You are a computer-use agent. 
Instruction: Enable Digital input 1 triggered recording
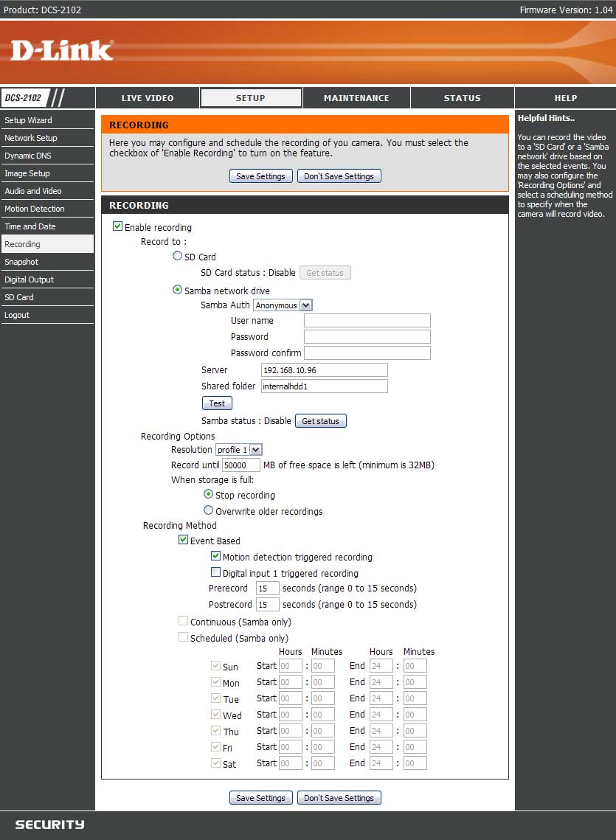pyautogui.click(x=216, y=572)
